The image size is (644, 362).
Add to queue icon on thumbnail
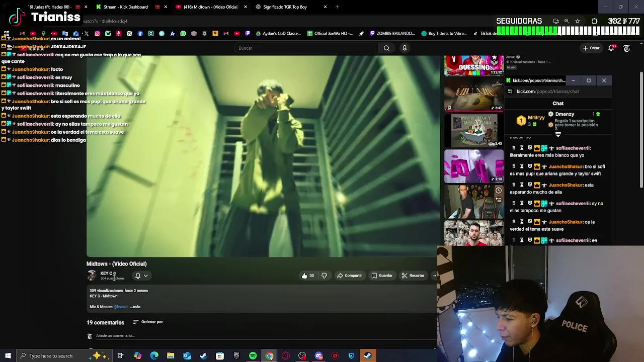[x=498, y=200]
